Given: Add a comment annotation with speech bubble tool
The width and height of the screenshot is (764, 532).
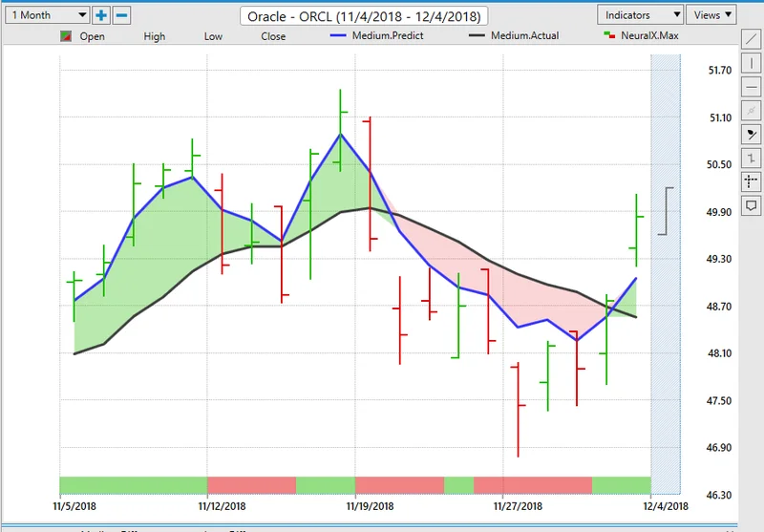Looking at the screenshot, I should pyautogui.click(x=751, y=205).
